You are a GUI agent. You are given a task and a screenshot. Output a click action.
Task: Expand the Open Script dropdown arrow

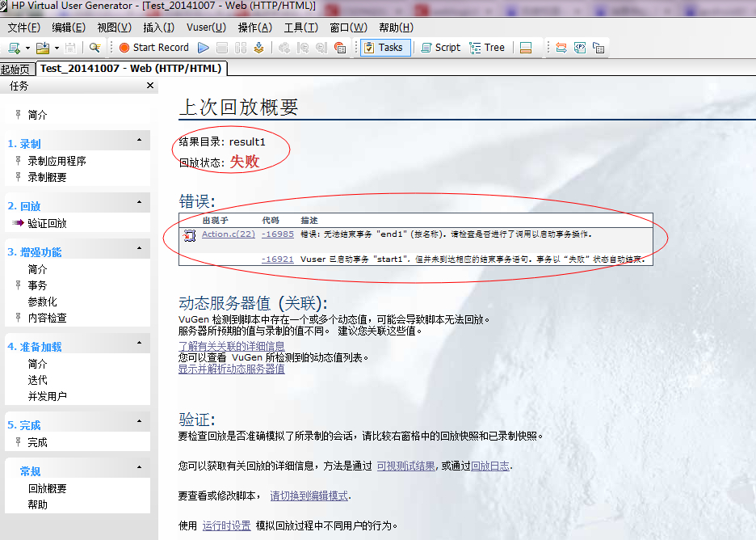[x=57, y=48]
